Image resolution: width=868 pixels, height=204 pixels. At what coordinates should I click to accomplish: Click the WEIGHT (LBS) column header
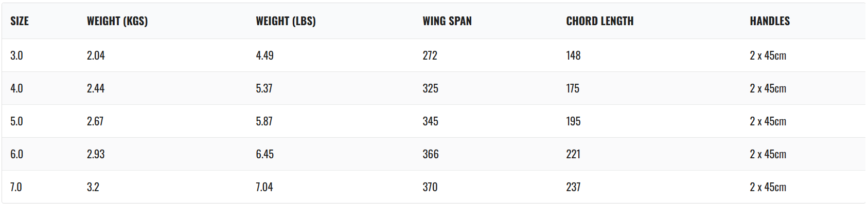click(286, 21)
